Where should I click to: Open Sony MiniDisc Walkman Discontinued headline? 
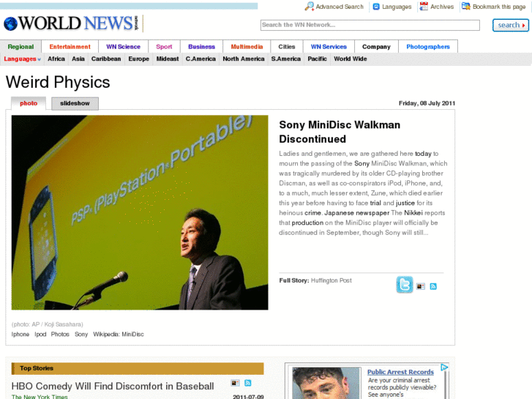pyautogui.click(x=340, y=132)
